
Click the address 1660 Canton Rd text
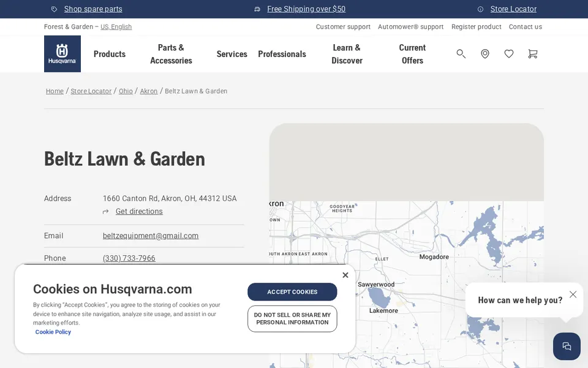coord(170,198)
